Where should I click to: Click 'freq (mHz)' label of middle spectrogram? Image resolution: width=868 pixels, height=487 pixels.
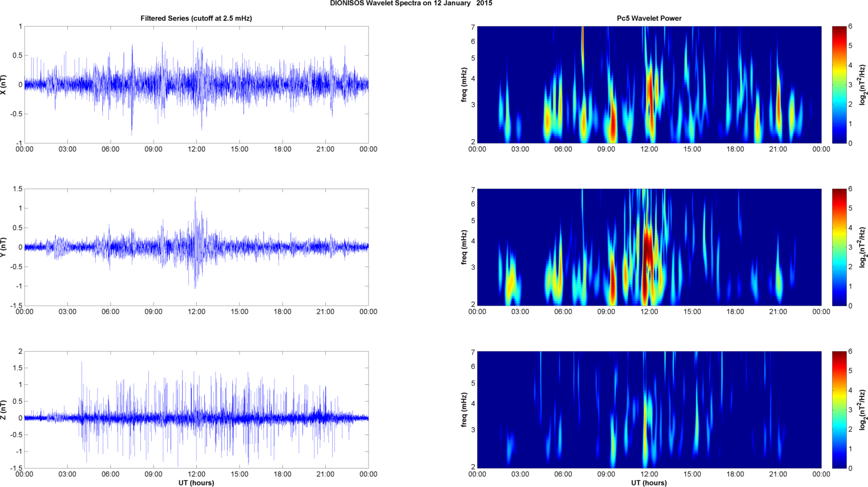(x=465, y=247)
